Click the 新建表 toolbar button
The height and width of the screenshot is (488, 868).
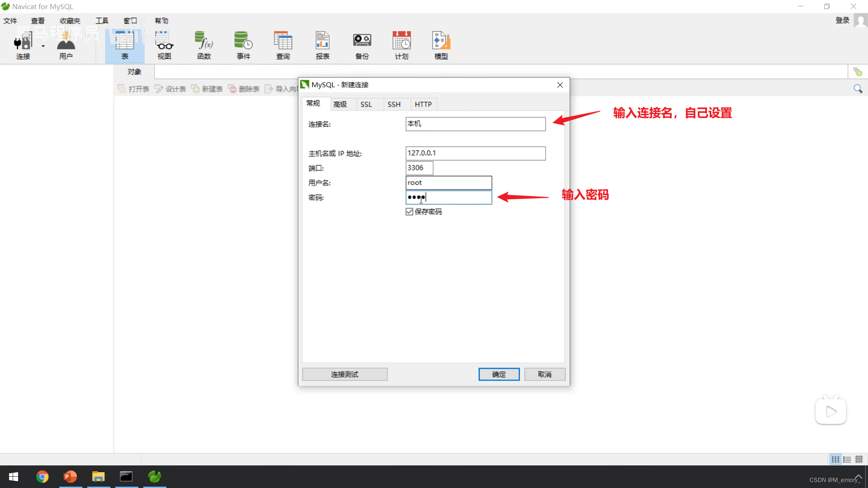point(207,89)
